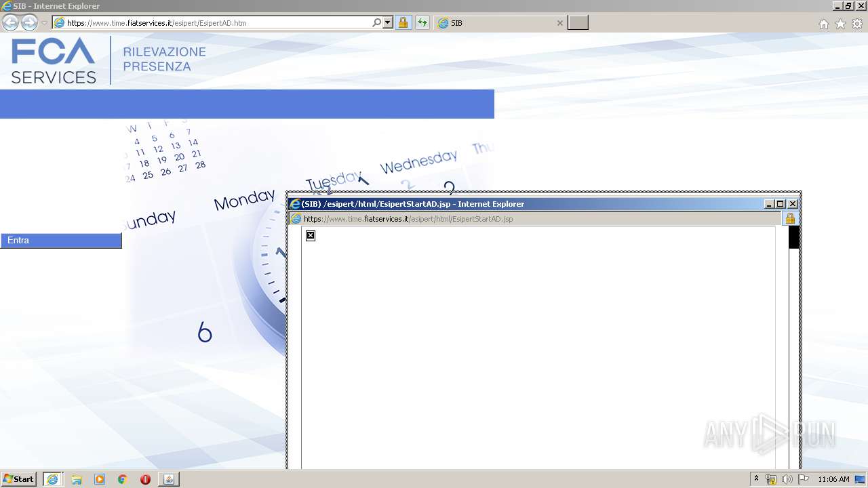Minimize the main SIB Internet Explorer window
The width and height of the screenshot is (868, 488).
(838, 6)
